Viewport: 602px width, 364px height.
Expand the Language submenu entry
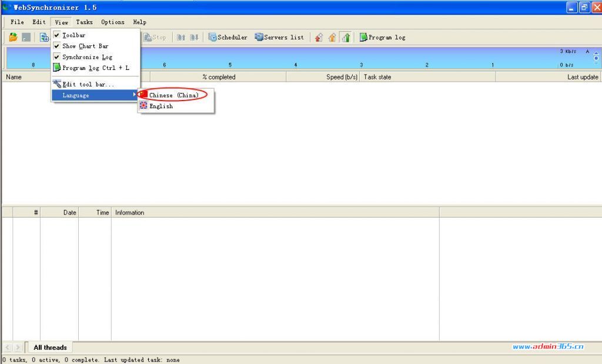[96, 95]
